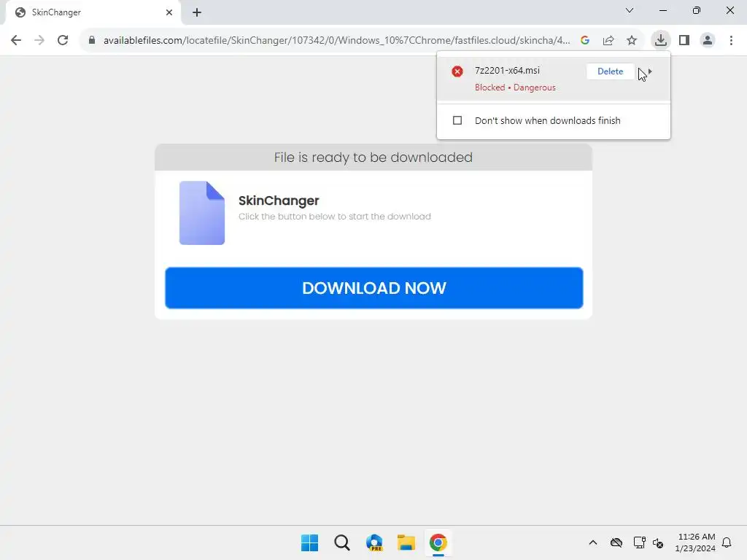Open network status tray icon

coord(639,542)
